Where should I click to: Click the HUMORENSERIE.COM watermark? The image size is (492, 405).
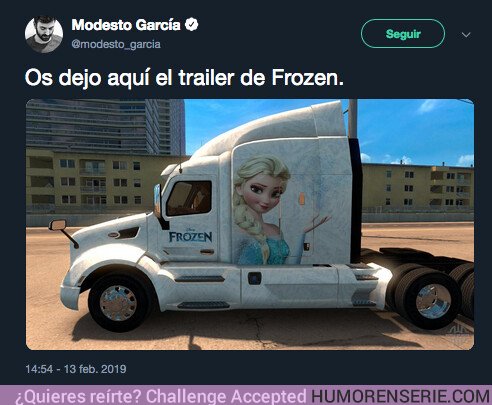click(x=400, y=396)
